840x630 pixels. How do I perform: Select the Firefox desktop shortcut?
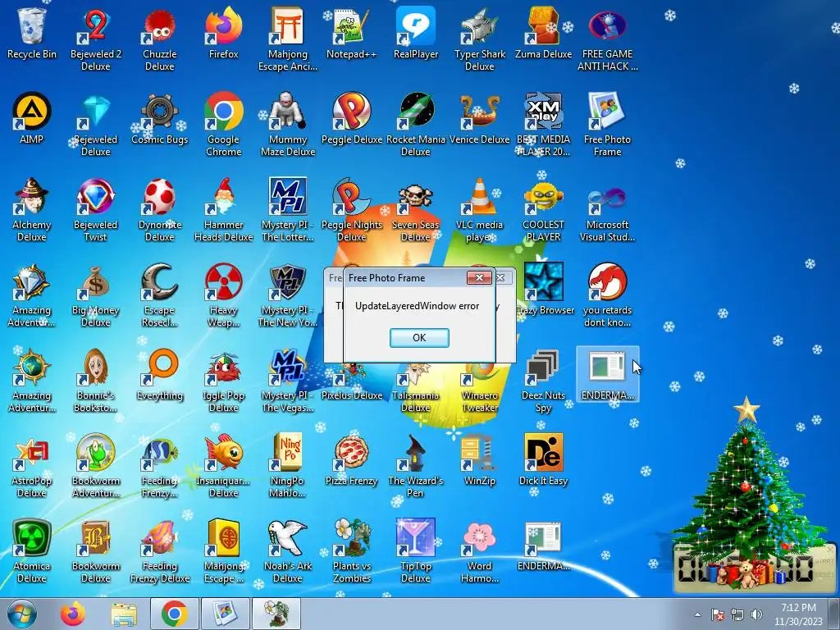[223, 34]
